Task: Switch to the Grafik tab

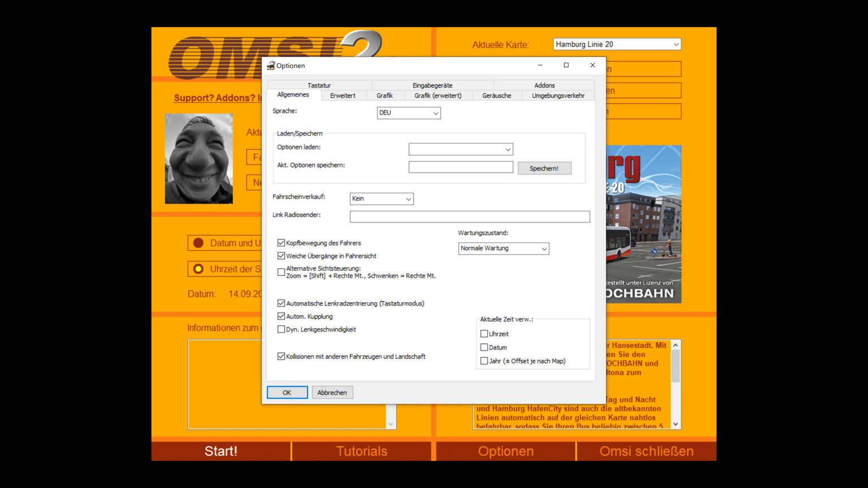Action: coord(384,96)
